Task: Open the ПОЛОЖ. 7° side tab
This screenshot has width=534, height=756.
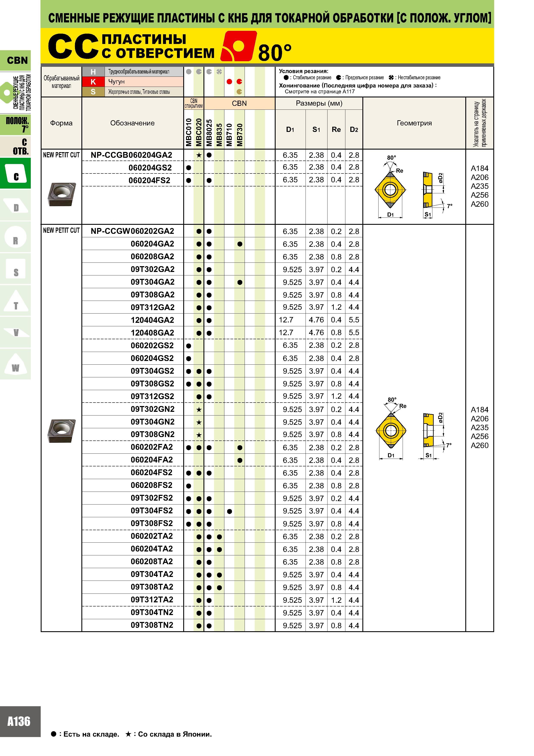Action: point(16,125)
